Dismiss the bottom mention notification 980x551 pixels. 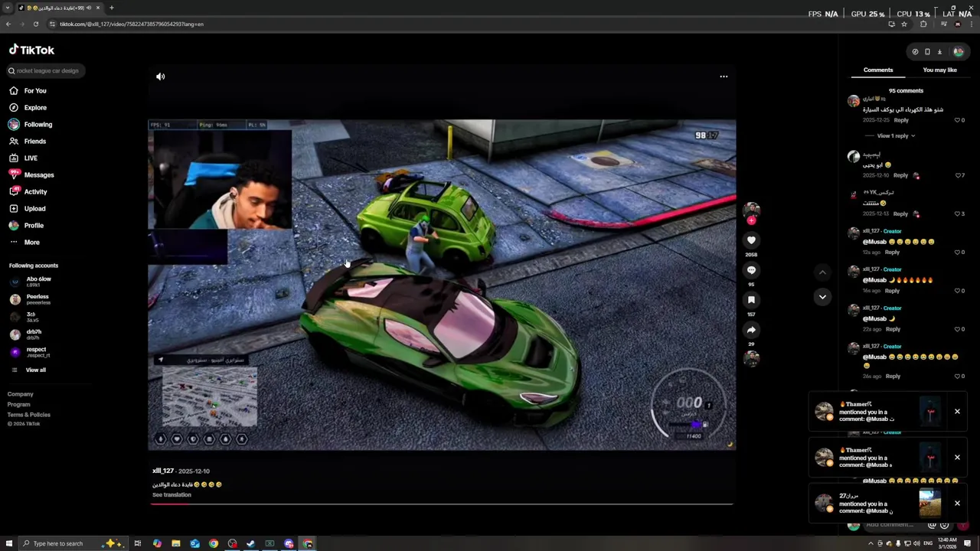[957, 504]
